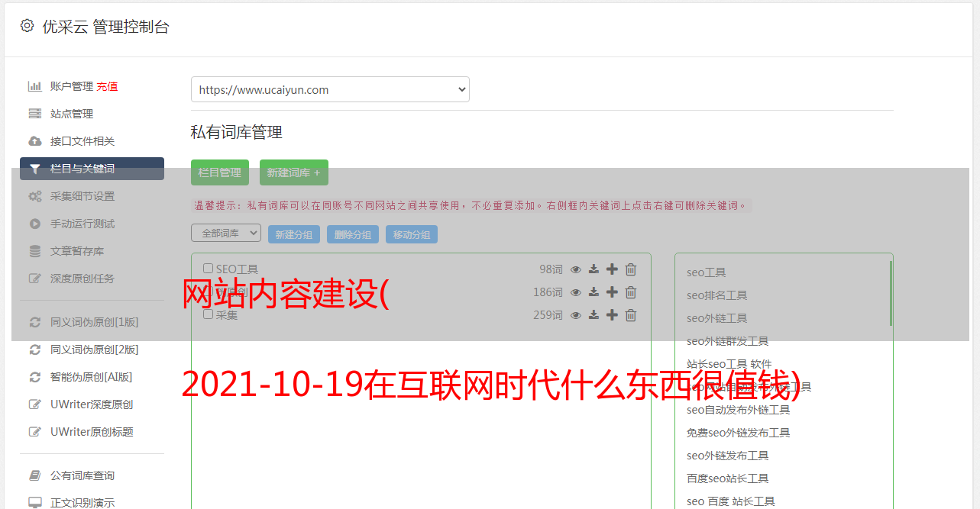Open the 全部词库 group dropdown
The image size is (980, 509).
click(226, 233)
